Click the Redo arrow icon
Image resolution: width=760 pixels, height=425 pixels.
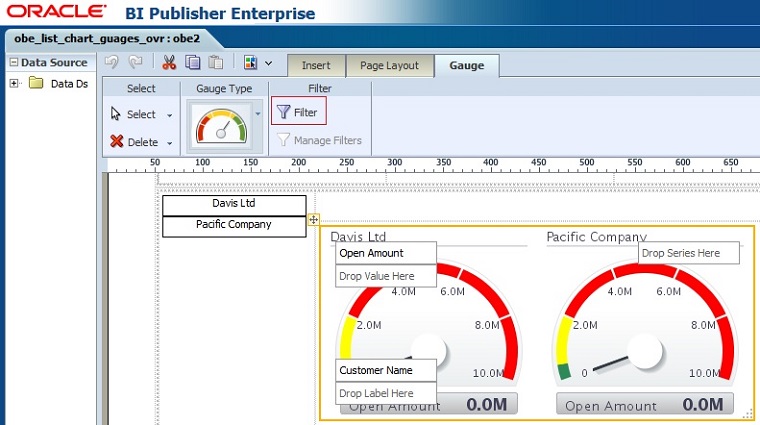tap(136, 62)
